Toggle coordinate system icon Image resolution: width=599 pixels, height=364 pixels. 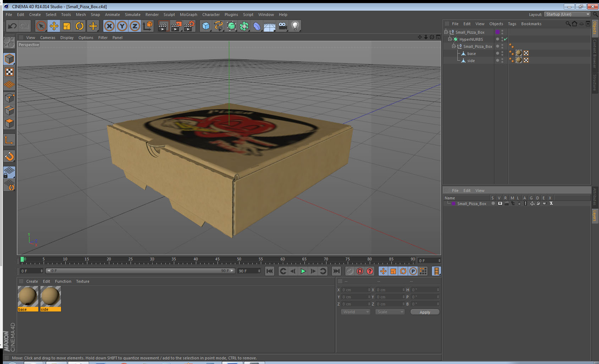[x=148, y=26]
